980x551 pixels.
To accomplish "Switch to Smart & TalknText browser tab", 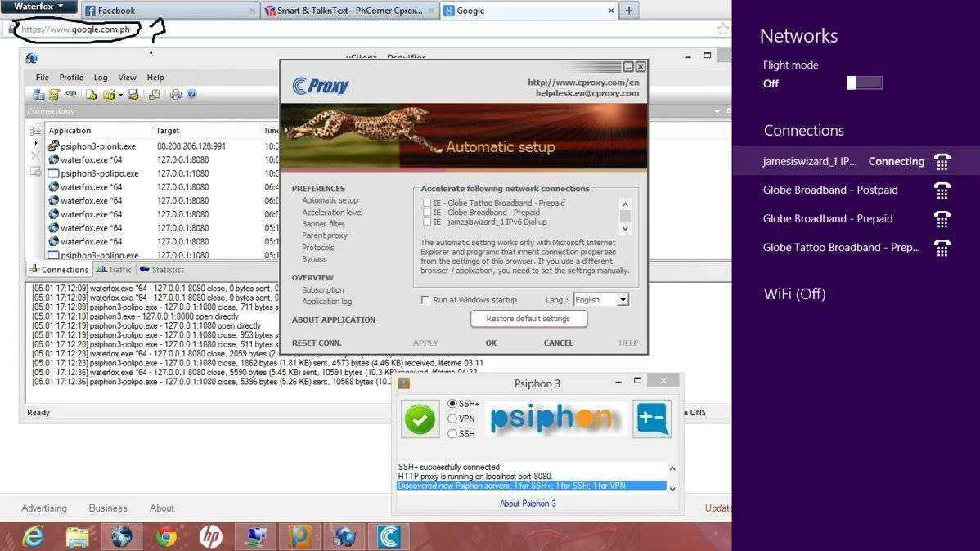I will (x=350, y=11).
